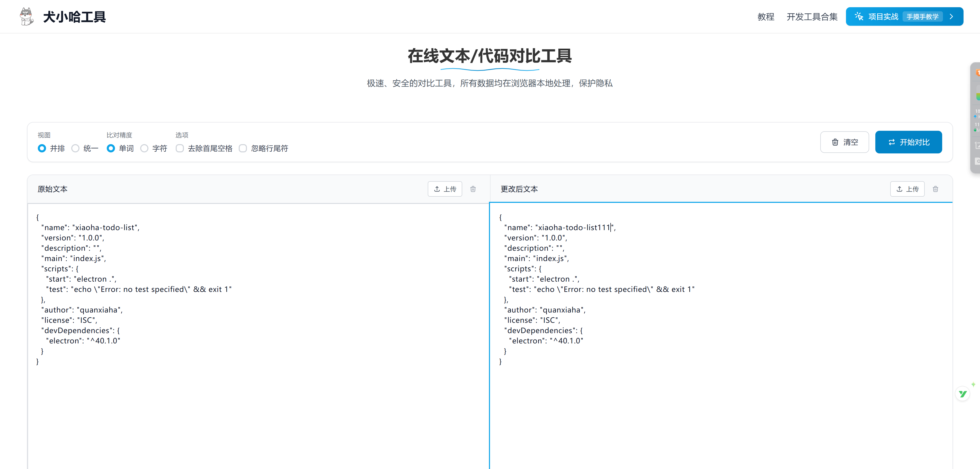Expand 项目实战 banner chevron arrow
980x469 pixels.
(x=951, y=16)
